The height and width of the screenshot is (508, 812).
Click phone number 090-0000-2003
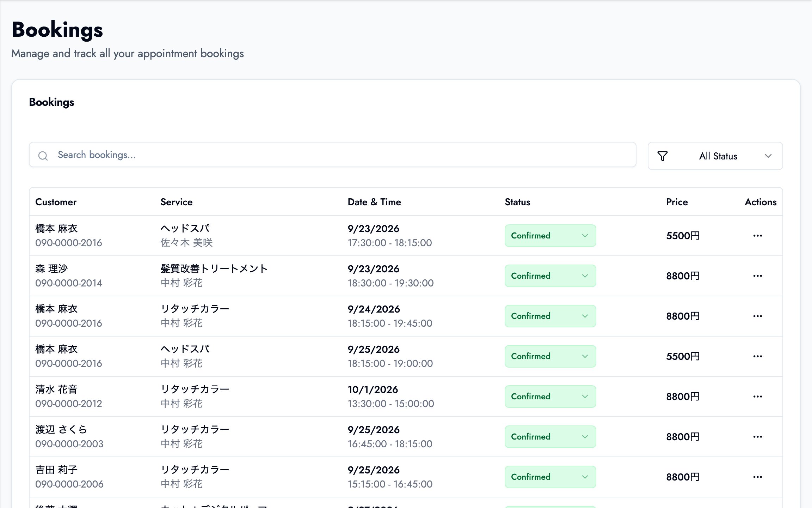click(x=69, y=444)
